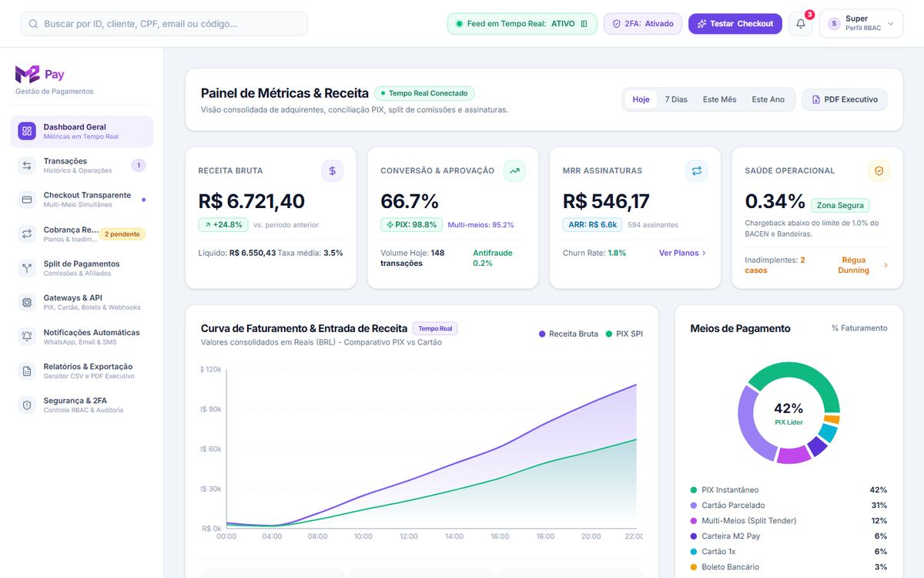Click the Antifraude 0.2% text

(x=493, y=257)
